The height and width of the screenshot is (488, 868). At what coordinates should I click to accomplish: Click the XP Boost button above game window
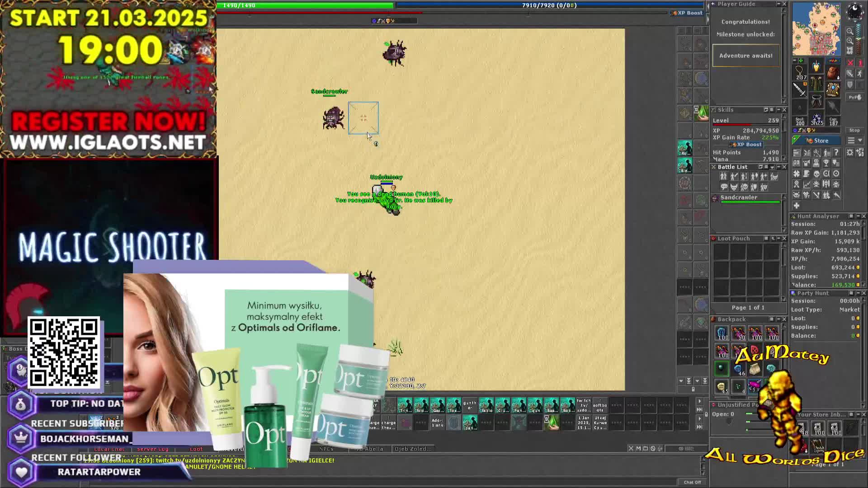pos(687,13)
